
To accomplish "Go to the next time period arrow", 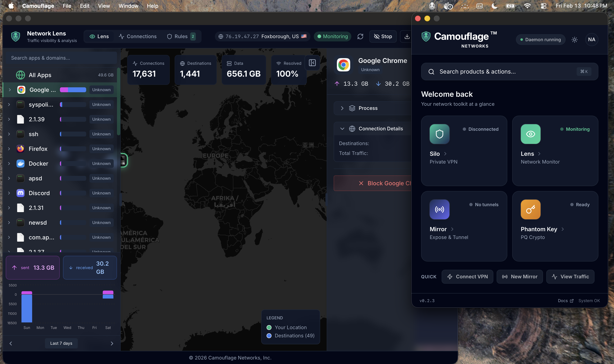I will coord(112,343).
